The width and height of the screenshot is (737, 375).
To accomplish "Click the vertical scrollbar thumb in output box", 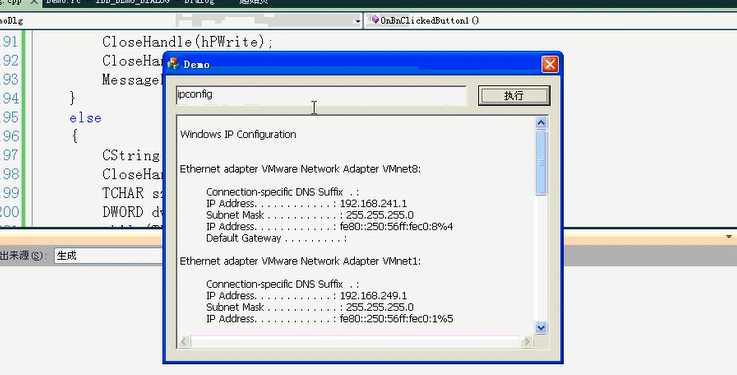I will point(541,162).
